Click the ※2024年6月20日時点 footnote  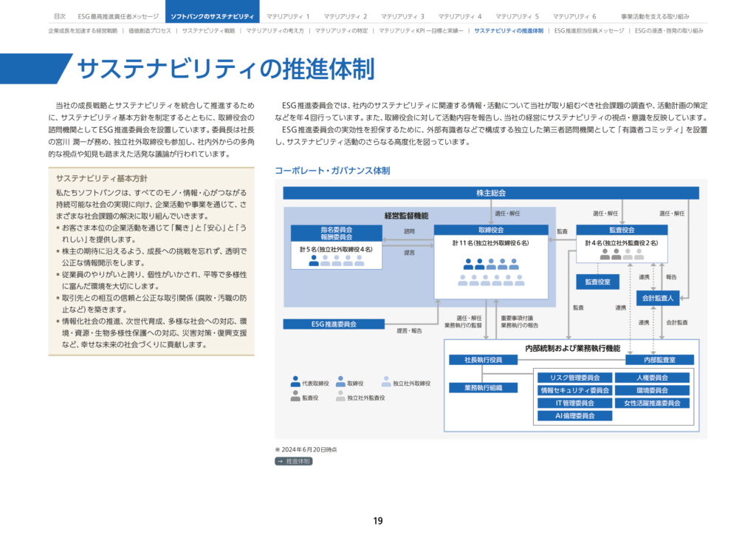[x=306, y=449]
